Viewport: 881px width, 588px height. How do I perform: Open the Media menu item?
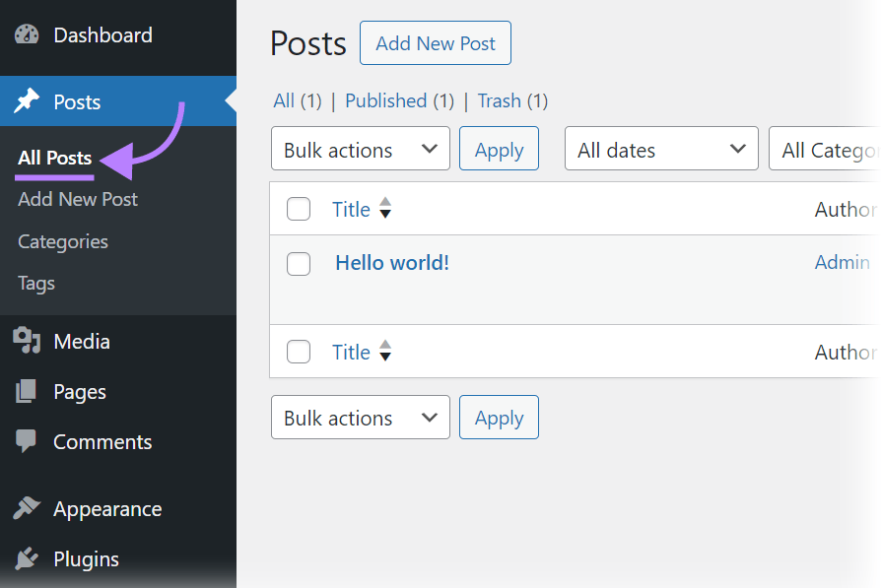pos(82,342)
